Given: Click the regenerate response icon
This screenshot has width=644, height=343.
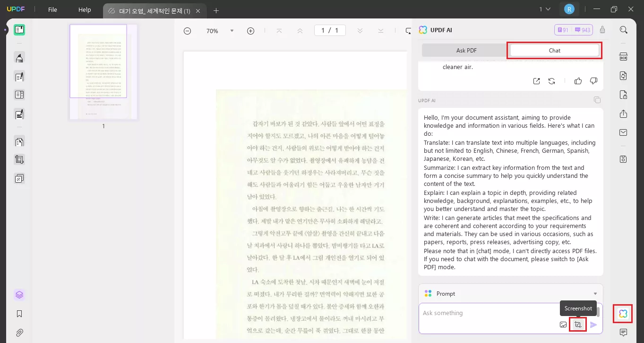Looking at the screenshot, I should (x=551, y=81).
